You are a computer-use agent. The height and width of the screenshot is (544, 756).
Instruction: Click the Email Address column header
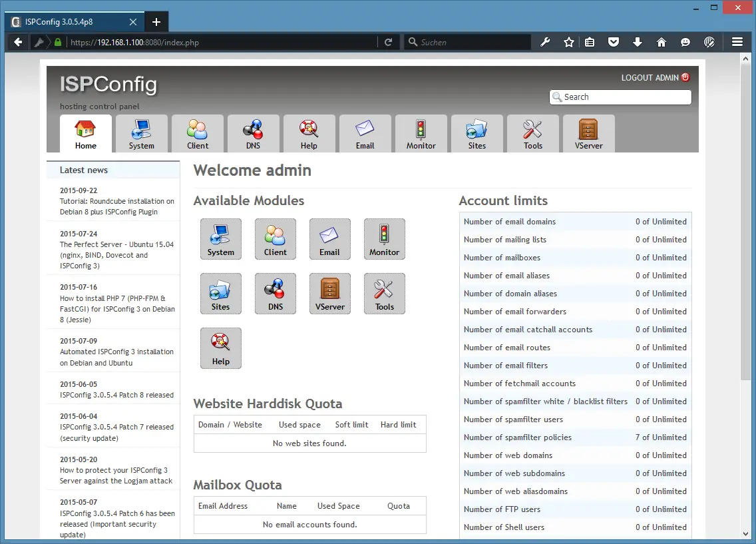(223, 506)
